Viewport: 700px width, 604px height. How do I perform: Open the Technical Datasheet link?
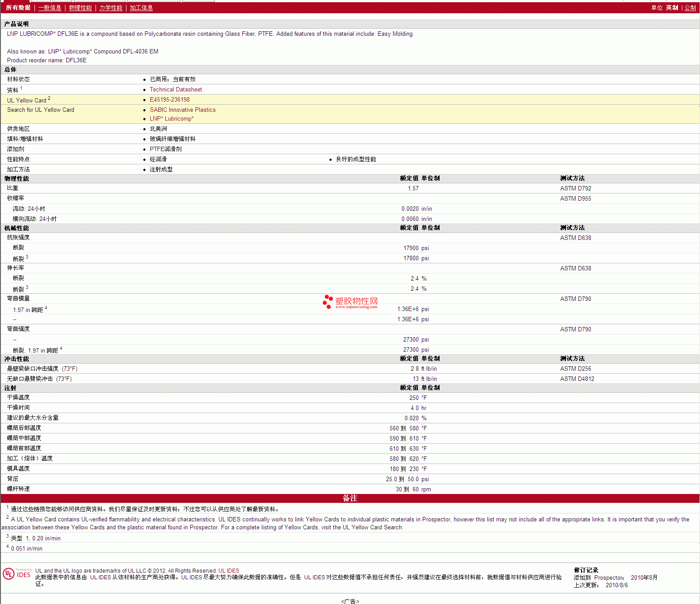(x=176, y=90)
